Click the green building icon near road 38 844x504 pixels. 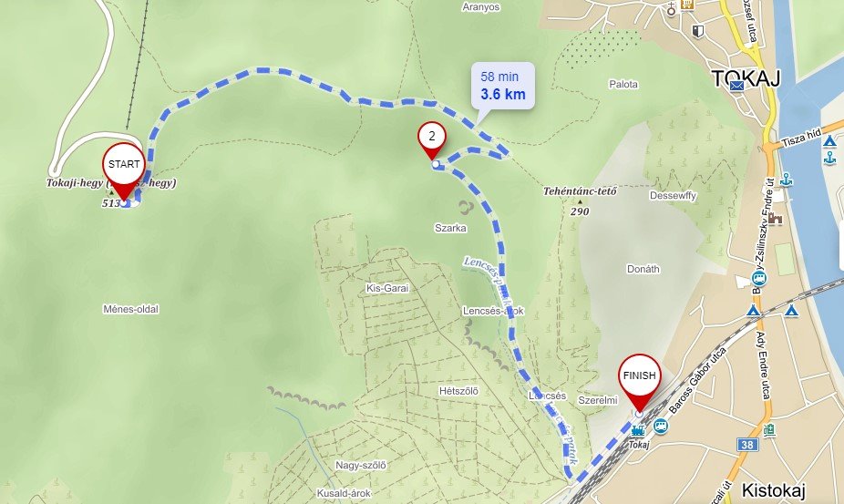[x=769, y=430]
